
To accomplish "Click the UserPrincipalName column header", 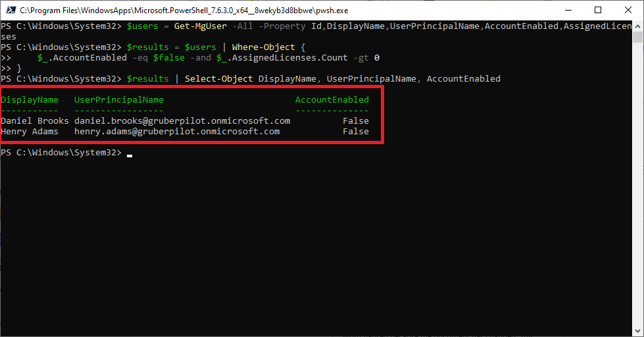I will pyautogui.click(x=118, y=100).
